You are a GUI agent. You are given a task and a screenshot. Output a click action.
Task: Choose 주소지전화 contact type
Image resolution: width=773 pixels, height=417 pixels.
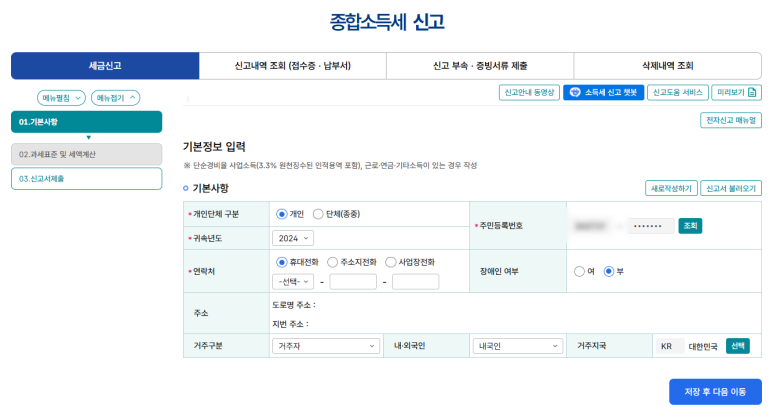tap(332, 262)
